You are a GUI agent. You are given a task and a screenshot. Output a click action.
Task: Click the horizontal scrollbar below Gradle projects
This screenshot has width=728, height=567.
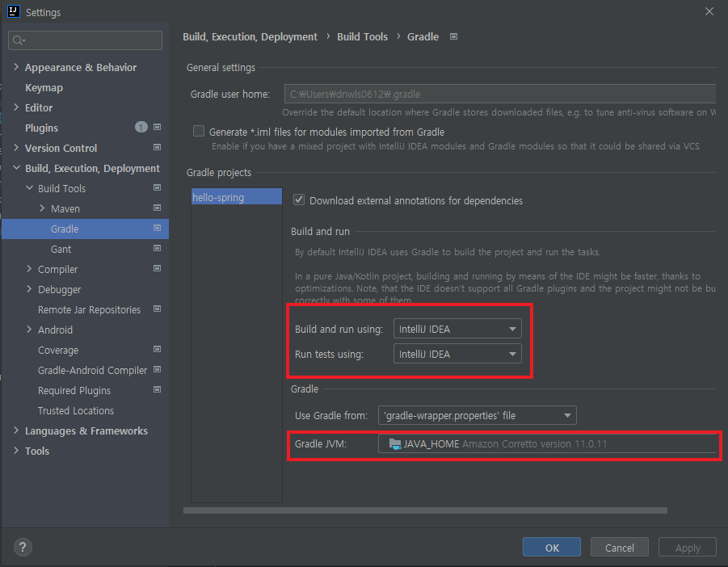[425, 510]
